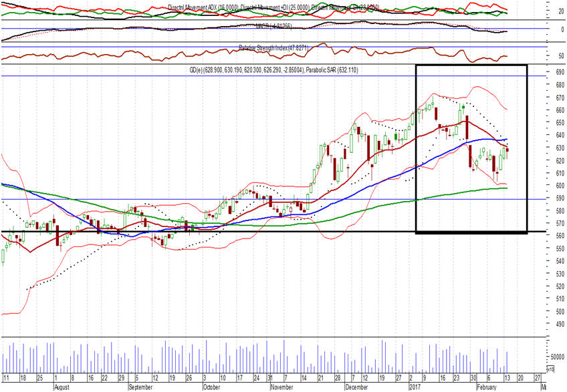
Task: Click the 610 price axis label
Action: 560,173
